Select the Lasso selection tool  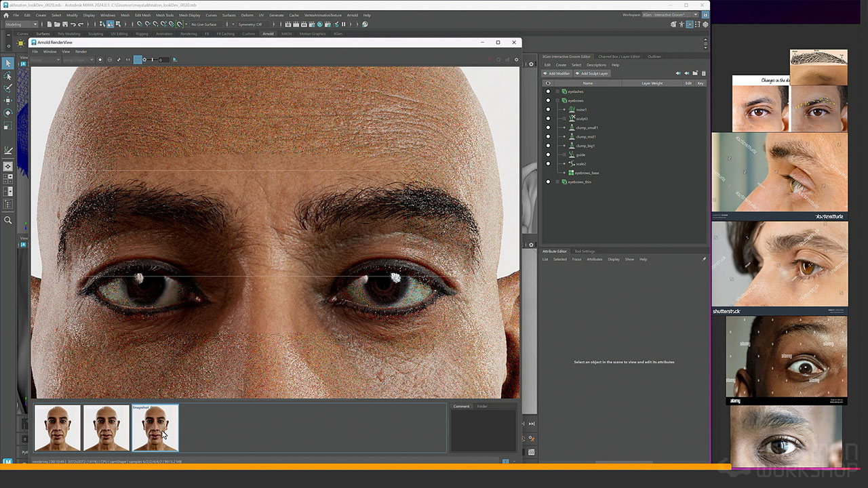tap(7, 75)
